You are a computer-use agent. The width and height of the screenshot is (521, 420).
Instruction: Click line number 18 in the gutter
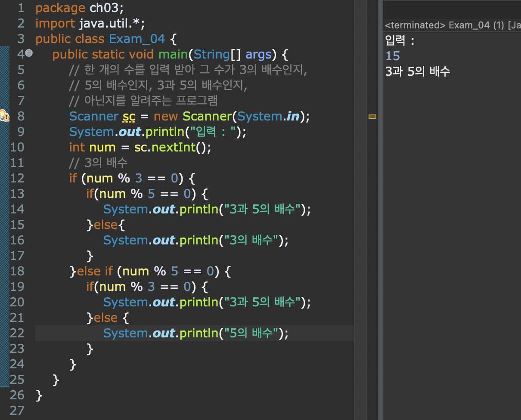(17, 271)
